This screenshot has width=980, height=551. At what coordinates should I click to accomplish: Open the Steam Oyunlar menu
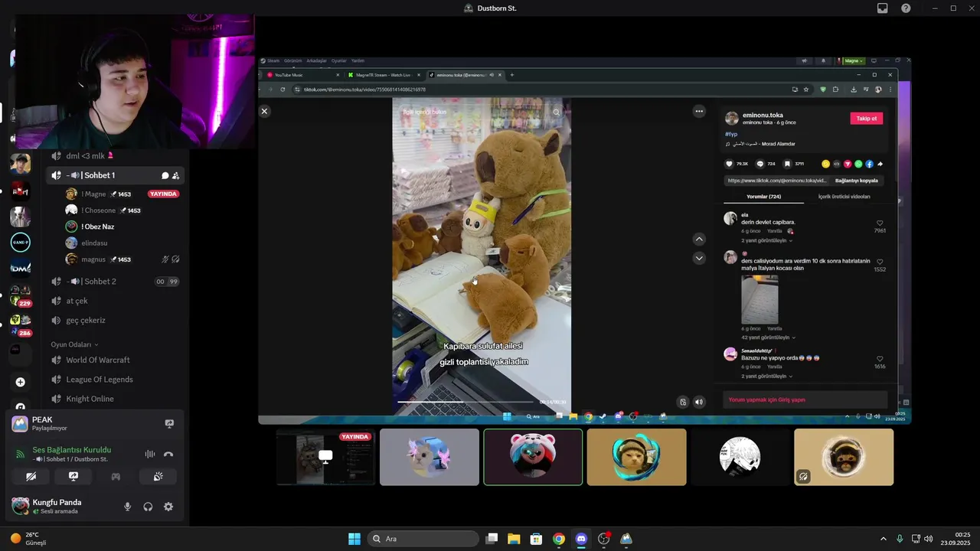coord(338,60)
